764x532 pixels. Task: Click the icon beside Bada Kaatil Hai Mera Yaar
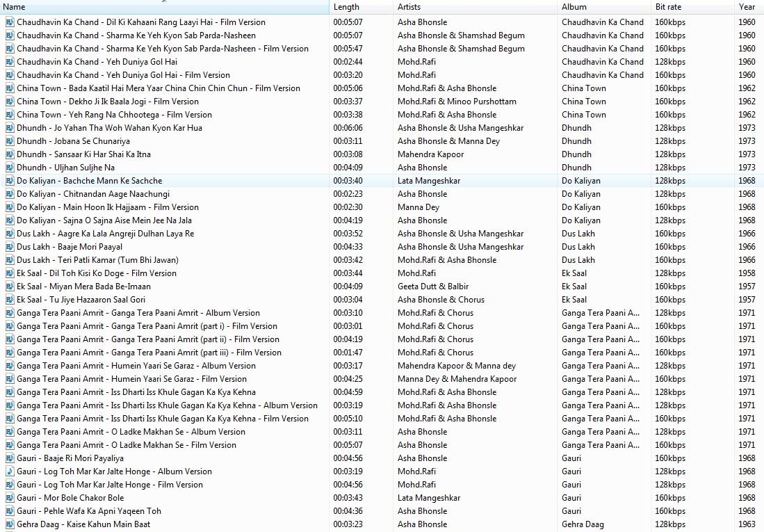pos(10,88)
